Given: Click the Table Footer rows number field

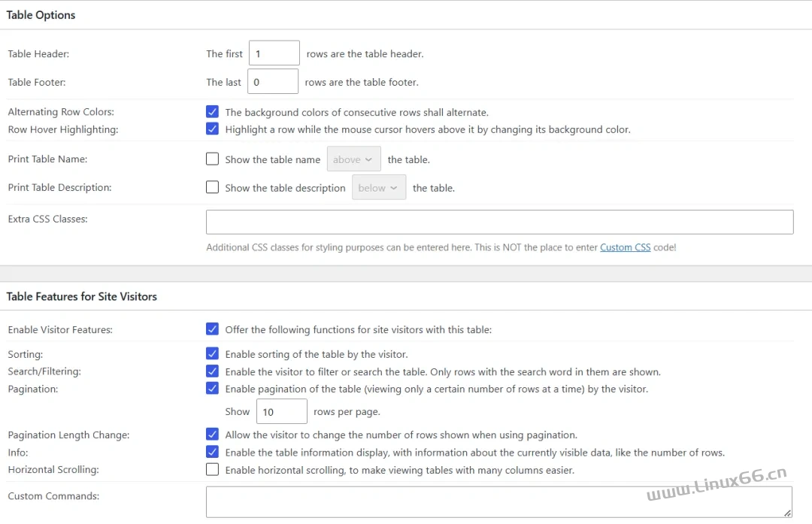Looking at the screenshot, I should (273, 81).
